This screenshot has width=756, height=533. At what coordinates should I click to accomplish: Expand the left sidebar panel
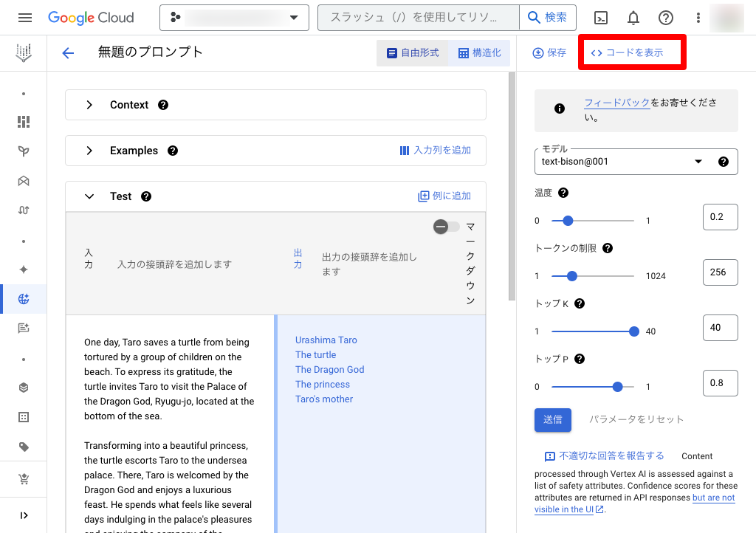(24, 515)
